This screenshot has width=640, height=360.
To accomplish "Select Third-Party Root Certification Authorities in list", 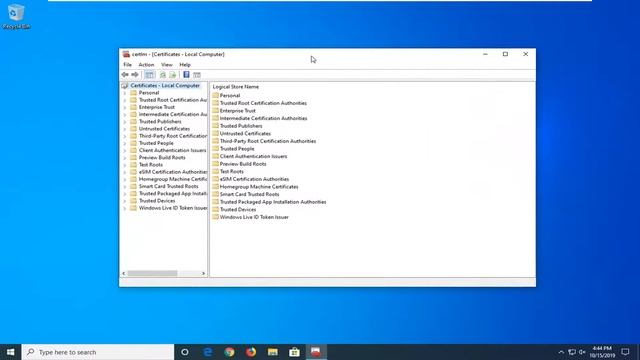I will (x=268, y=141).
